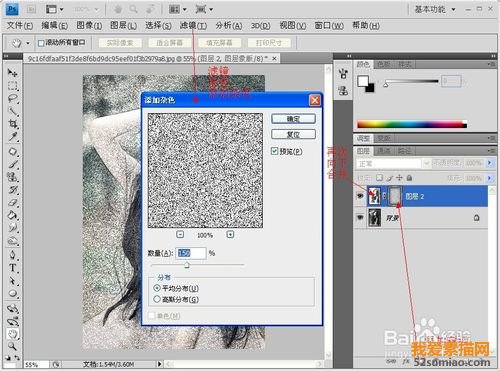
Task: Select the Path Selection tool
Action: (13, 281)
